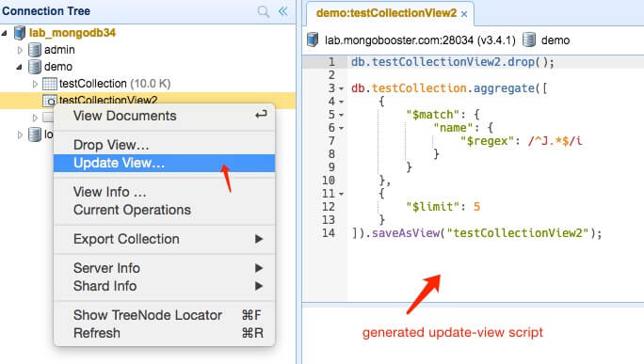Image resolution: width=644 pixels, height=364 pixels.
Task: Click the lab_mongodb34 server icon
Action: tap(20, 33)
